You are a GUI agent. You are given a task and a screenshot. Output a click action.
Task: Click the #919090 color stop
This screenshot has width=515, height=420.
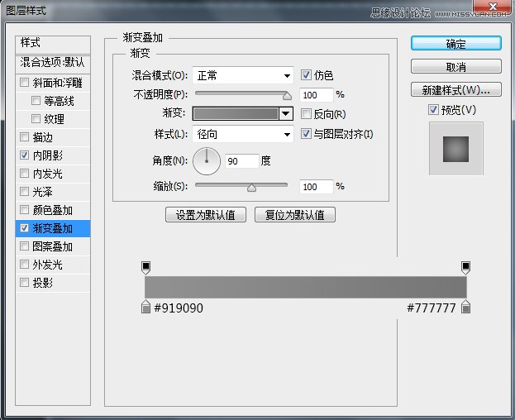pos(145,307)
